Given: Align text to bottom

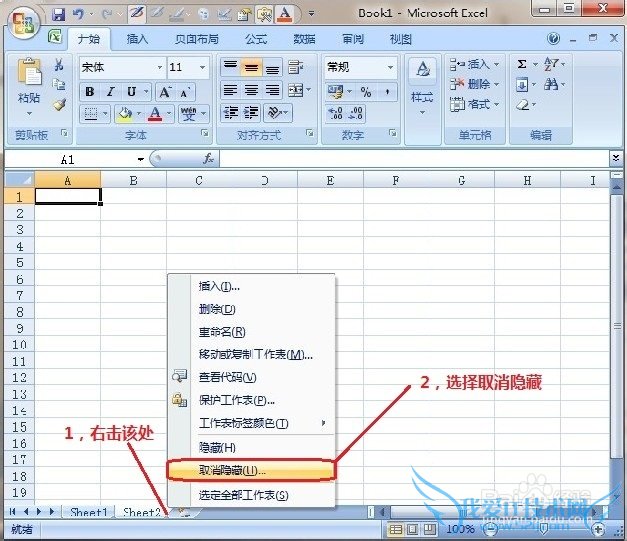Looking at the screenshot, I should tap(272, 67).
